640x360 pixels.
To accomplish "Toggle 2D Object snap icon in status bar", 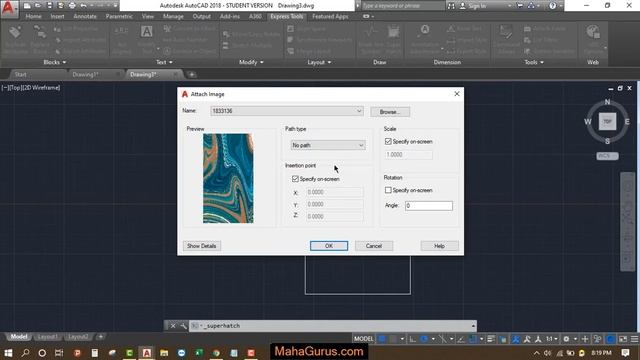I will point(473,339).
